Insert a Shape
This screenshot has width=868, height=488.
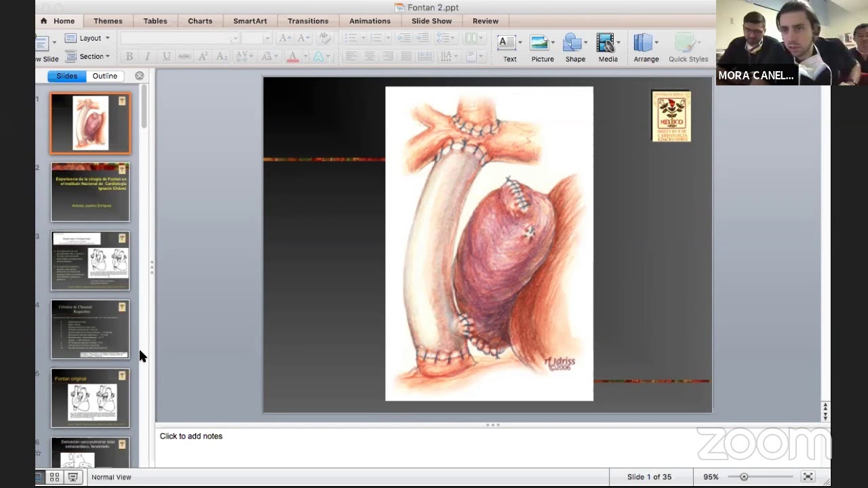[575, 49]
